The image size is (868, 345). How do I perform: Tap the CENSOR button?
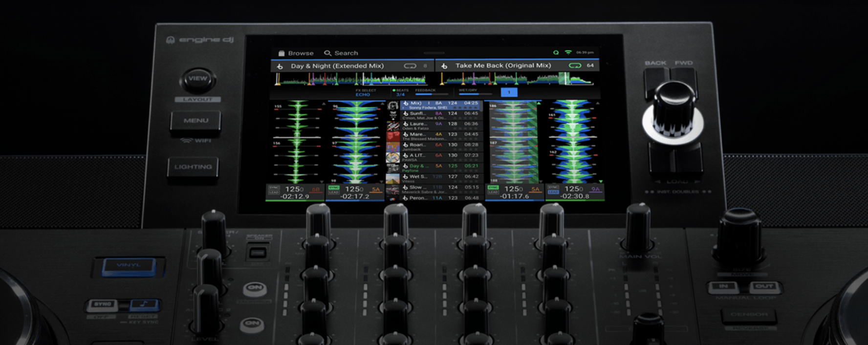point(749,315)
